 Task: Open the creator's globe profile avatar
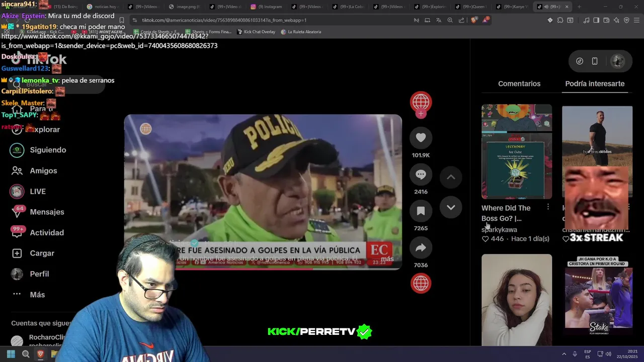point(421,102)
